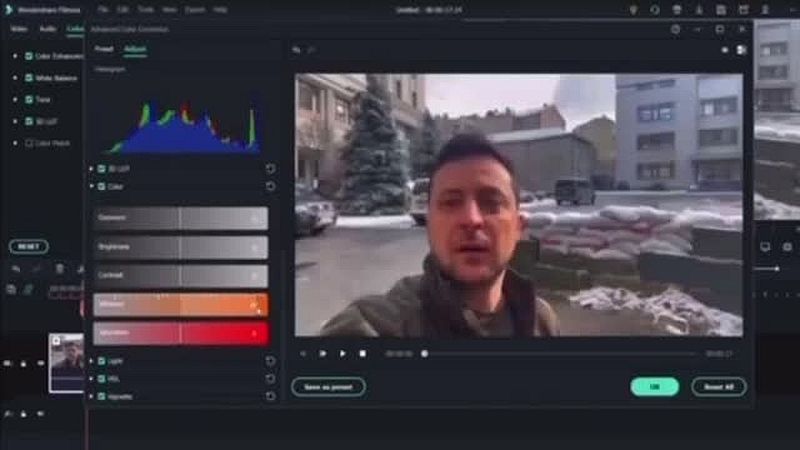Click the RESET button in left panel

[29, 246]
